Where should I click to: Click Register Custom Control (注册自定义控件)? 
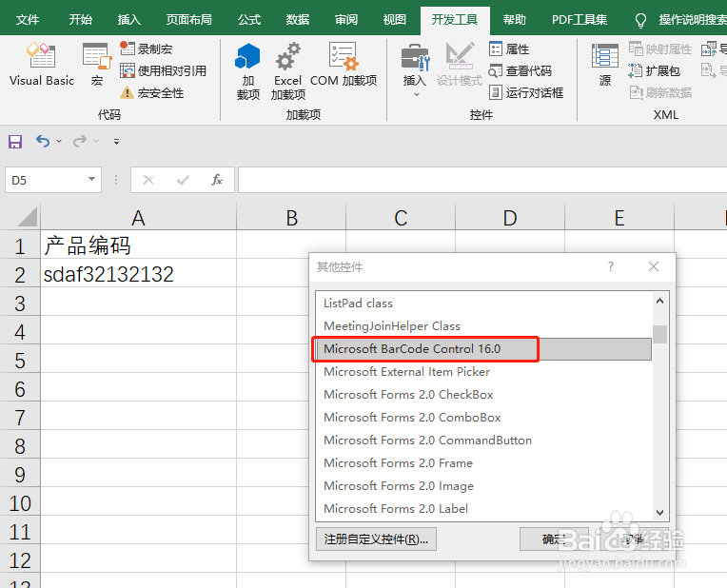click(x=376, y=539)
